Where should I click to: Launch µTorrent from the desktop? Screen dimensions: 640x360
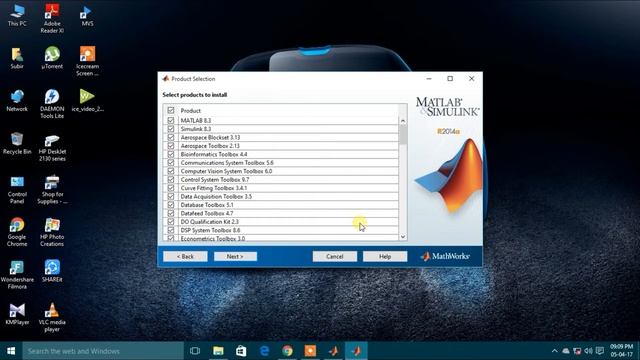click(52, 58)
